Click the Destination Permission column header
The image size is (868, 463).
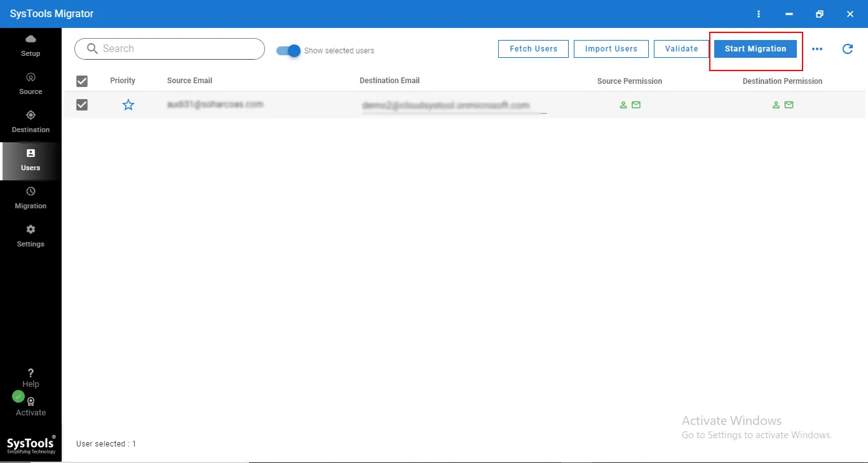tap(782, 81)
